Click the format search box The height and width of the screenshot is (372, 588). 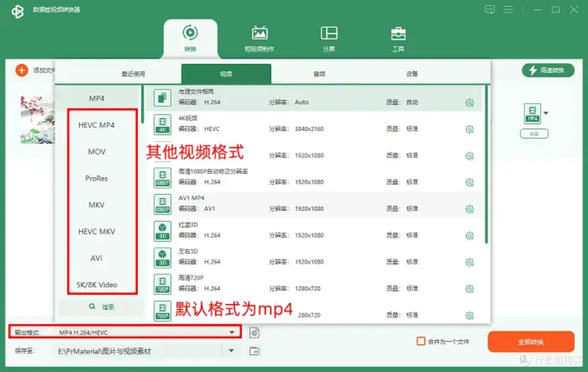[x=101, y=307]
